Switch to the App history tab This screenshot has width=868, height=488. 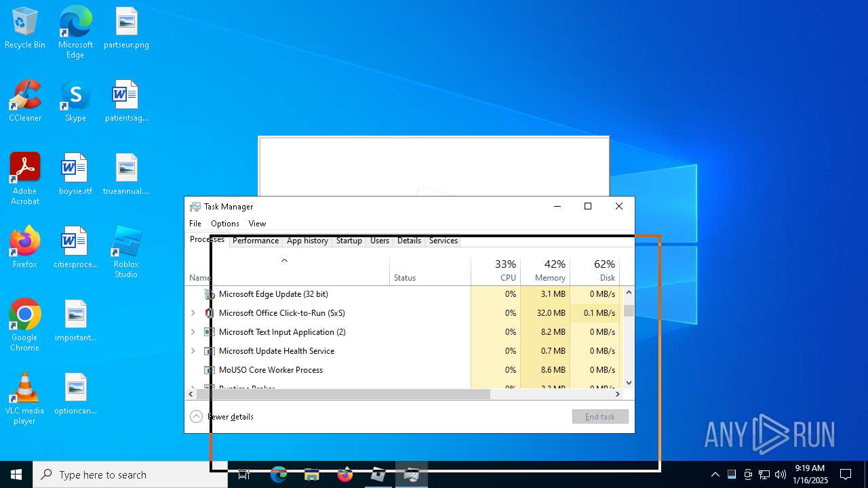pyautogui.click(x=307, y=241)
